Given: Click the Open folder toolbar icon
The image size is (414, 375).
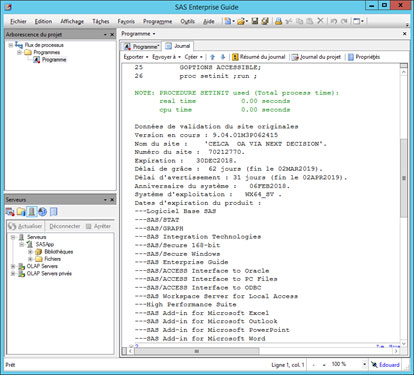Looking at the screenshot, I should coord(241,21).
